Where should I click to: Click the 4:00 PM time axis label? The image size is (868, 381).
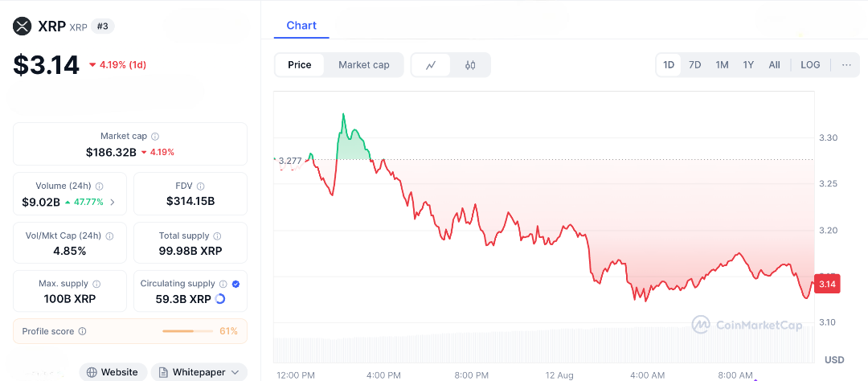[x=383, y=375]
